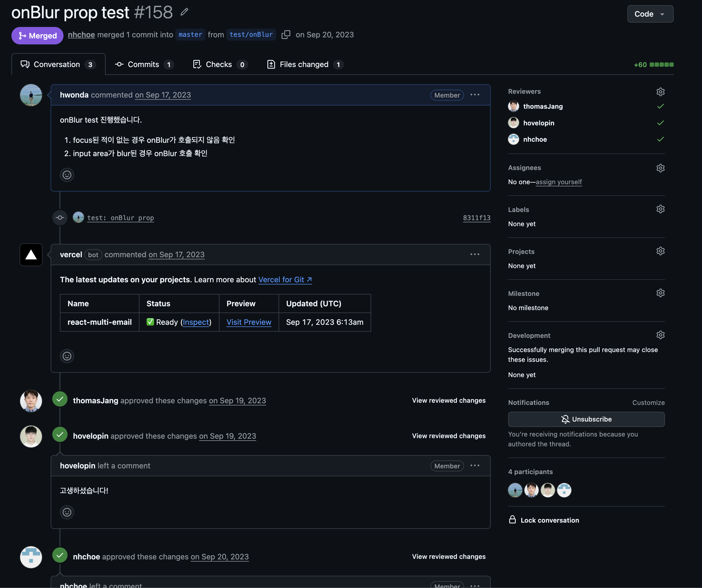Open the Milestone settings gear
Image resolution: width=702 pixels, height=588 pixels.
(661, 293)
